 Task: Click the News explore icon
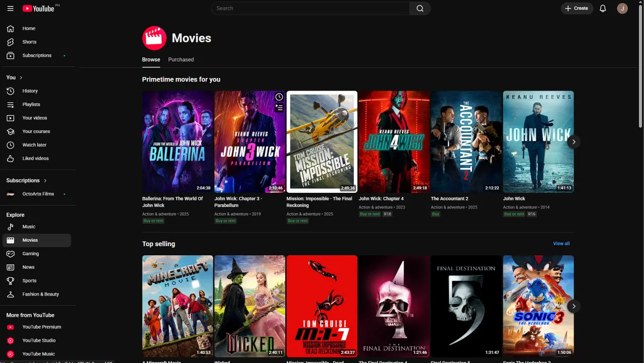(11, 267)
